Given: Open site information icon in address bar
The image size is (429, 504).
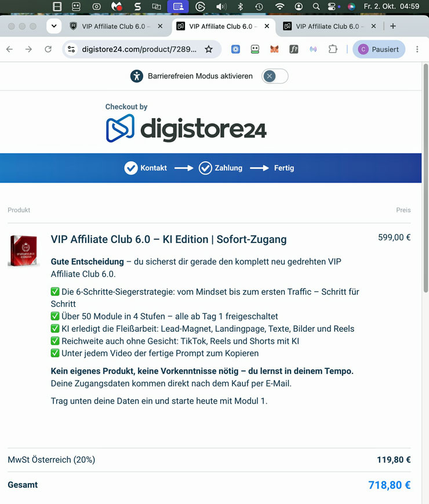Looking at the screenshot, I should [71, 49].
